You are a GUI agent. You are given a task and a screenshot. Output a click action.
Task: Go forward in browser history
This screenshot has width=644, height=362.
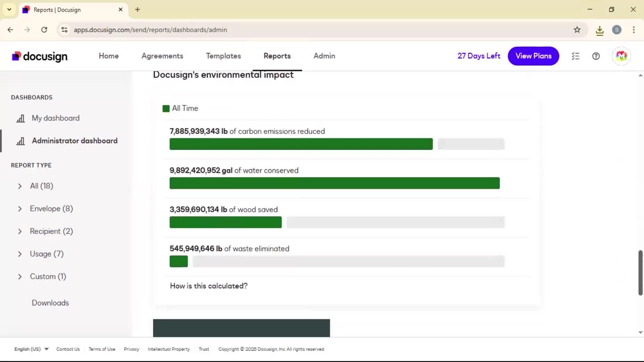(27, 30)
